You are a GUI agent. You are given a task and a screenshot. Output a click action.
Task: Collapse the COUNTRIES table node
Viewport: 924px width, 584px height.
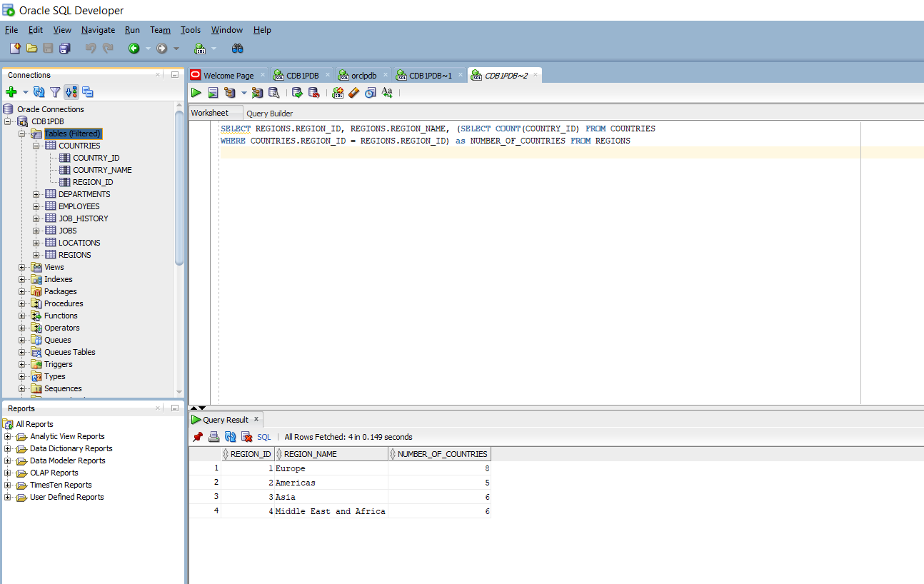pos(36,146)
